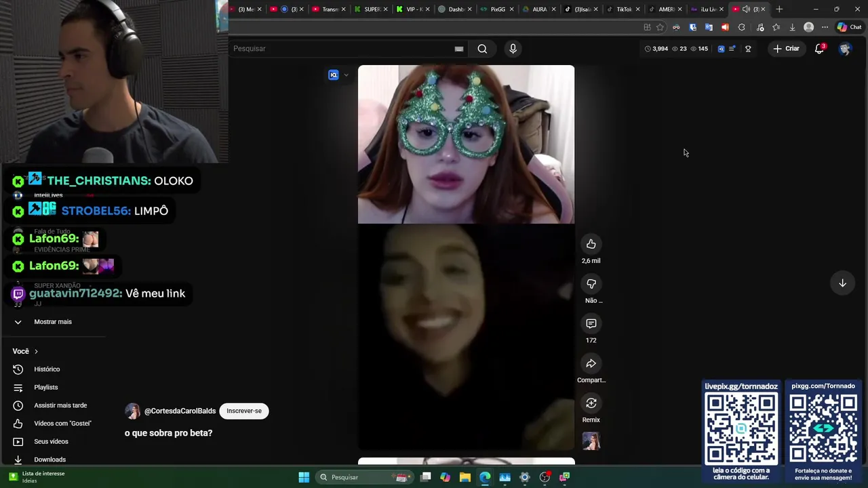This screenshot has height=488, width=868.
Task: Click the top short video with Christmas glasses
Action: tap(466, 144)
